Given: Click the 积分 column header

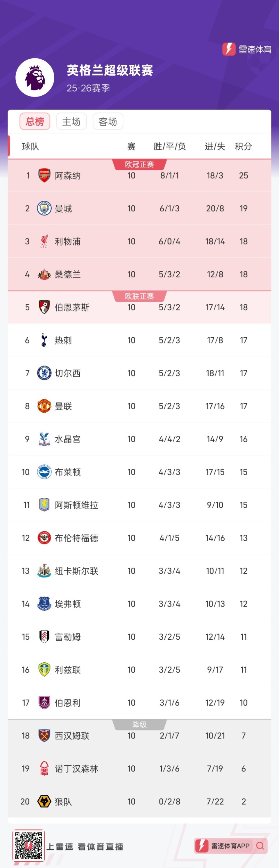Looking at the screenshot, I should tap(243, 146).
